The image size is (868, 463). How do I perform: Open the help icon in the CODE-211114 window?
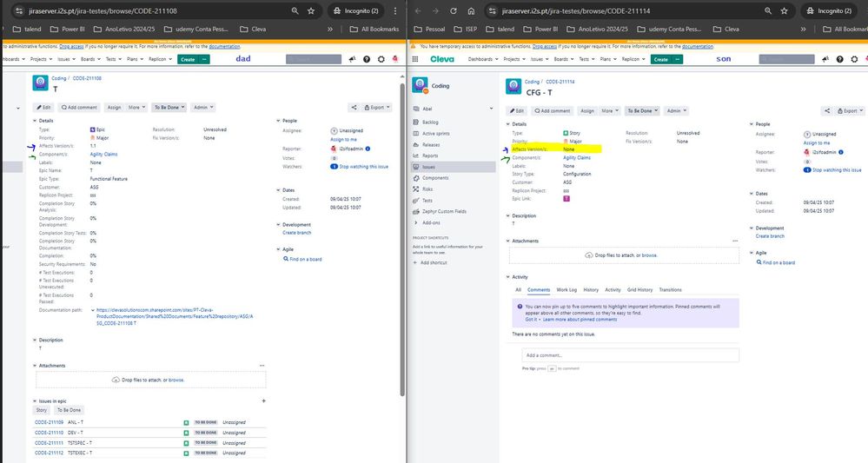[x=840, y=59]
